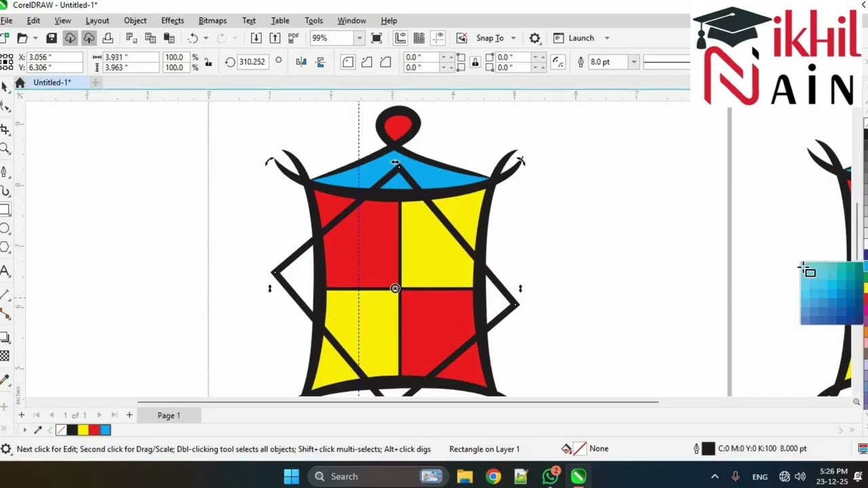Viewport: 868px width, 488px height.
Task: Expand the Undo history dropdown arrow
Action: [206, 39]
